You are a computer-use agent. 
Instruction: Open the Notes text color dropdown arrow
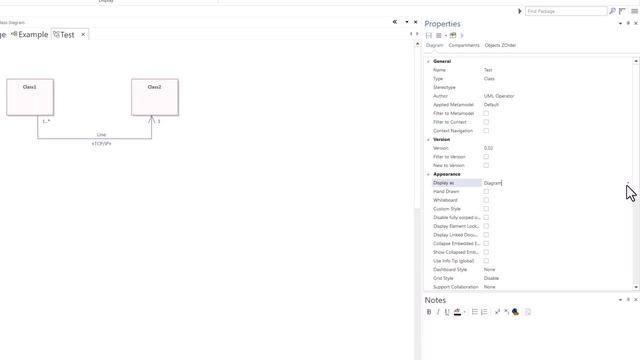point(464,312)
